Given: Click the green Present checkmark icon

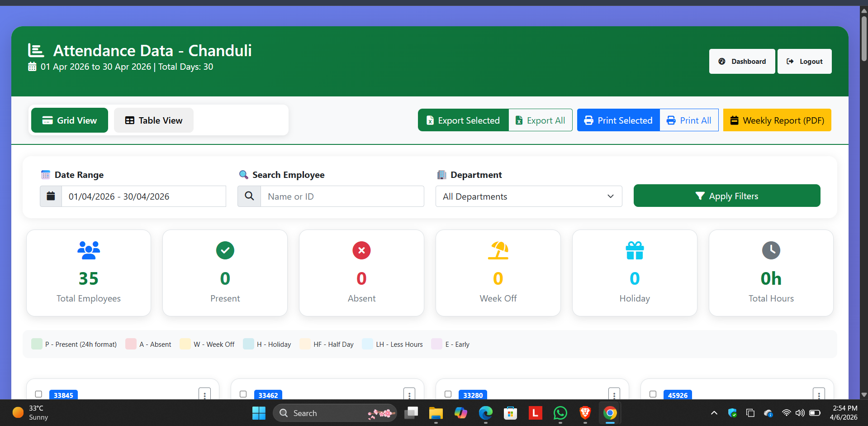Looking at the screenshot, I should 225,250.
